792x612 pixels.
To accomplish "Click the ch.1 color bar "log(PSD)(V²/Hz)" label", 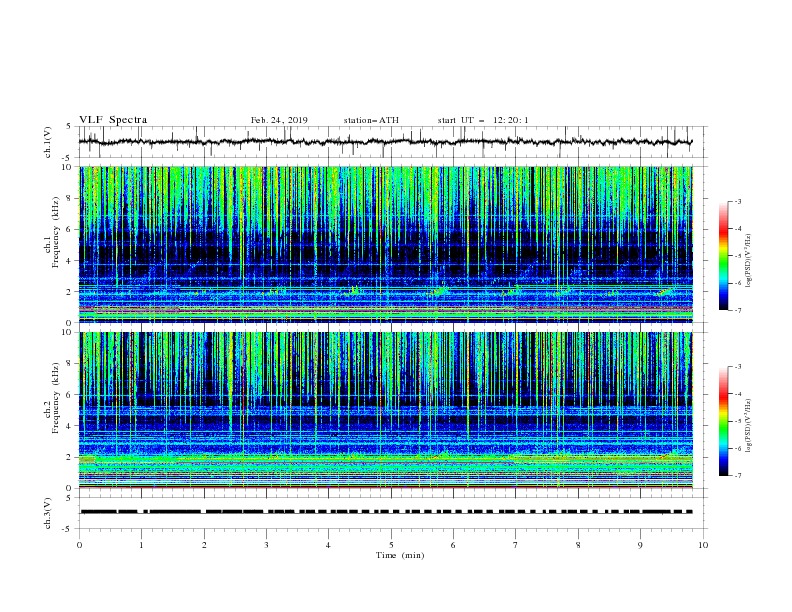I will coord(749,261).
